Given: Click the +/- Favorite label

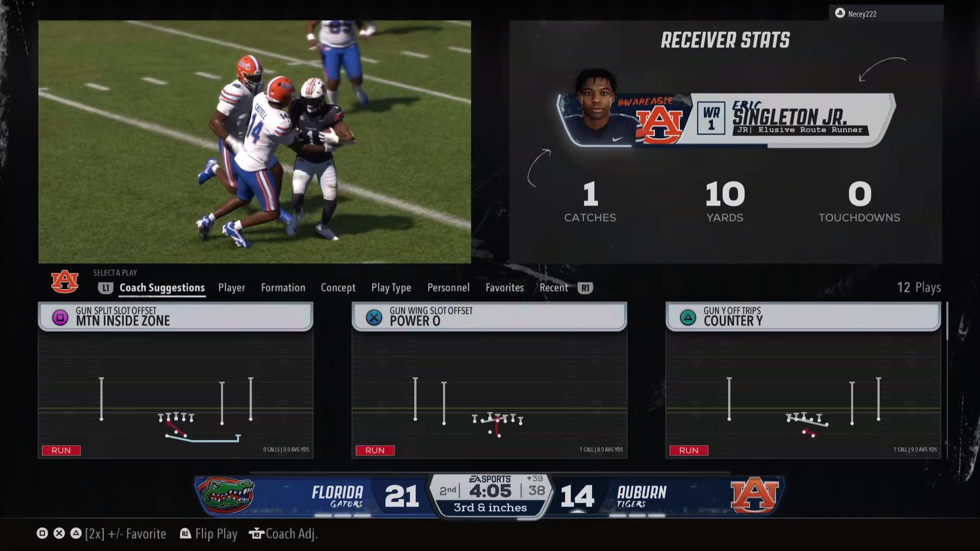Looking at the screenshot, I should (x=137, y=534).
